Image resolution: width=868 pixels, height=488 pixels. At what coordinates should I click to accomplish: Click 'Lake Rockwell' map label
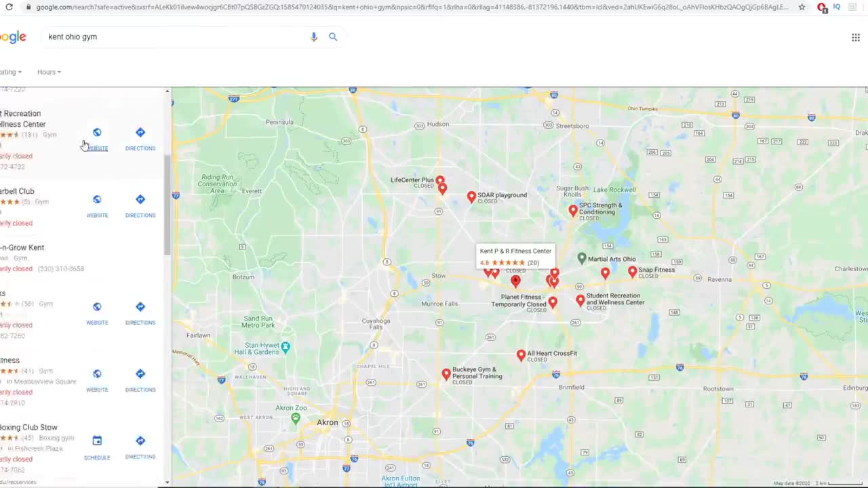[615, 190]
